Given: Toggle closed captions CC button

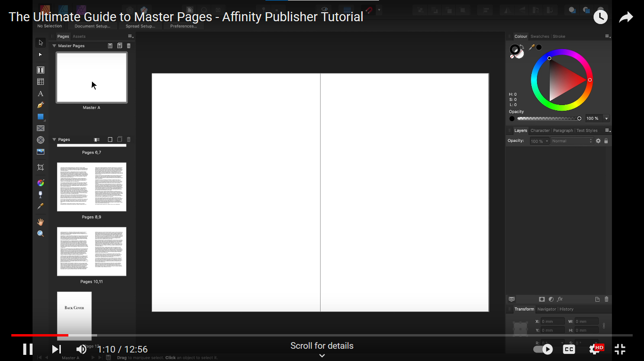Looking at the screenshot, I should point(569,349).
